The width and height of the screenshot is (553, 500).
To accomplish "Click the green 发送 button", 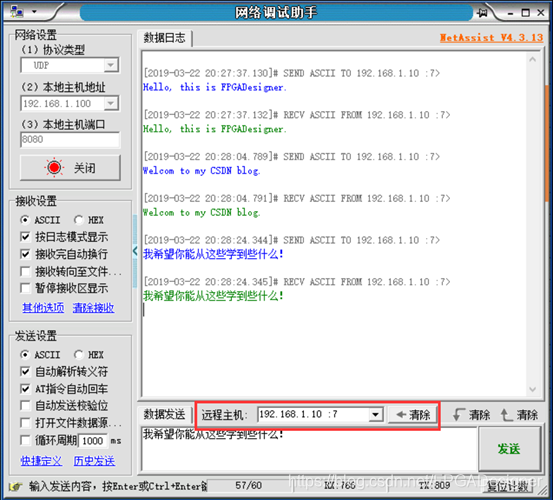I will tap(509, 449).
